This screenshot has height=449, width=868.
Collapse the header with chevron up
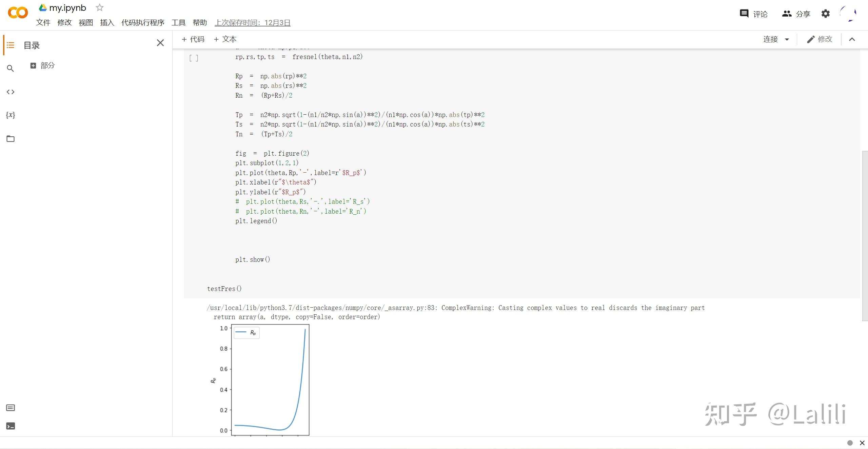[x=852, y=39]
